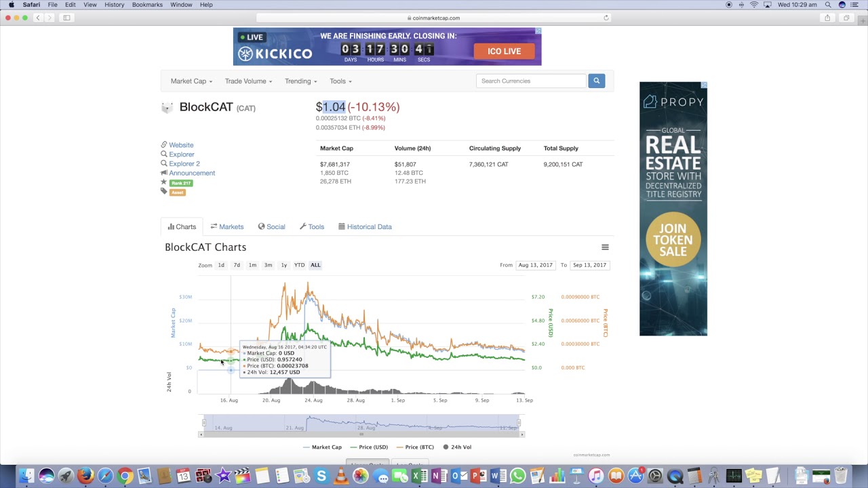This screenshot has height=488, width=868.
Task: Click left handle of chart navigator
Action: (x=204, y=423)
